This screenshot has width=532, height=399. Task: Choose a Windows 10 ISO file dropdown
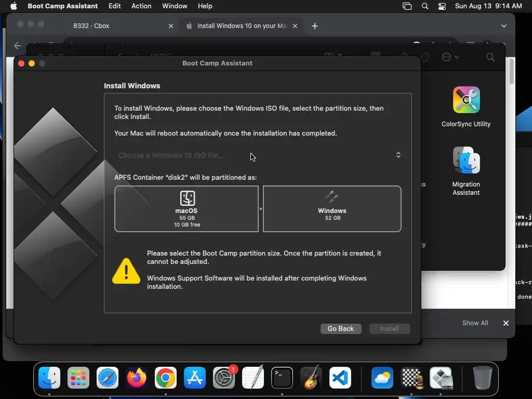coord(259,155)
